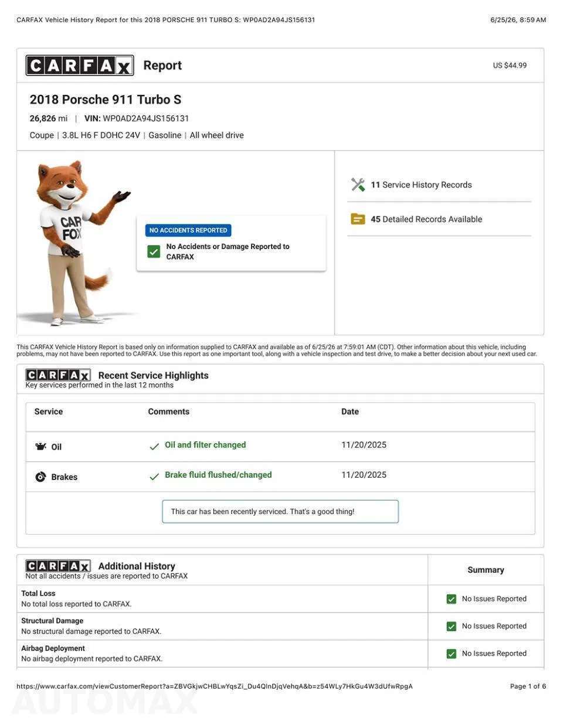Click the US $44.99 price text

point(510,66)
